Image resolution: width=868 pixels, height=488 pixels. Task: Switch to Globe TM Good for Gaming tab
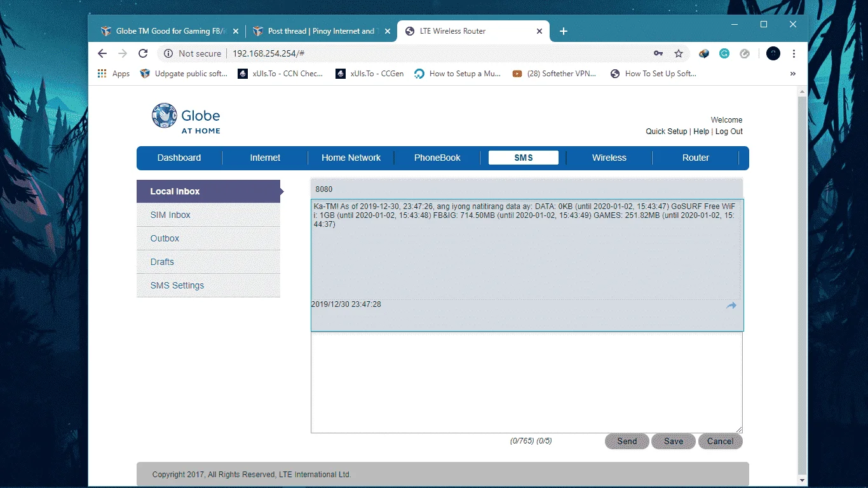tap(170, 31)
